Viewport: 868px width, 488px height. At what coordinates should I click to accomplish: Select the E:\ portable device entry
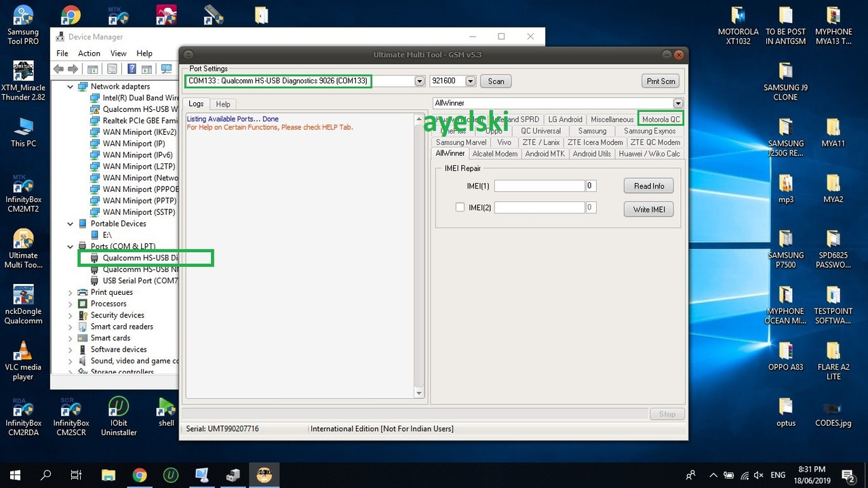pos(101,235)
